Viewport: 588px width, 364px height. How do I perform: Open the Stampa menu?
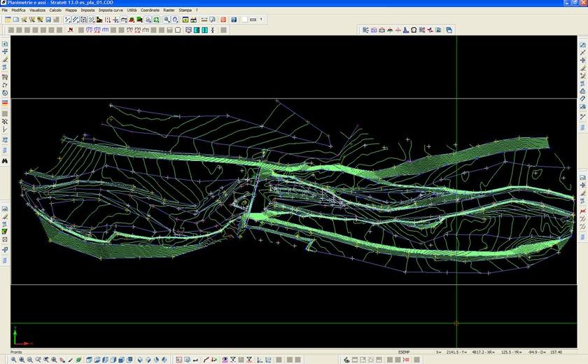tap(185, 10)
